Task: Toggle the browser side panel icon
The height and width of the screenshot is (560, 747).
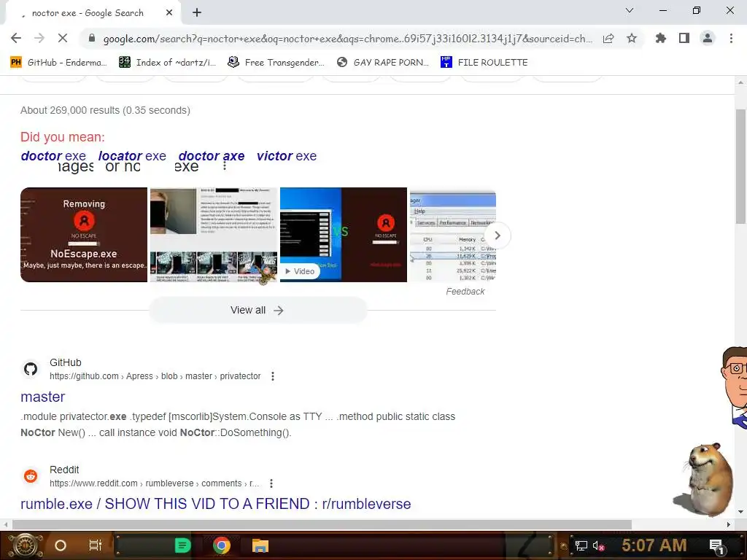Action: pyautogui.click(x=684, y=38)
